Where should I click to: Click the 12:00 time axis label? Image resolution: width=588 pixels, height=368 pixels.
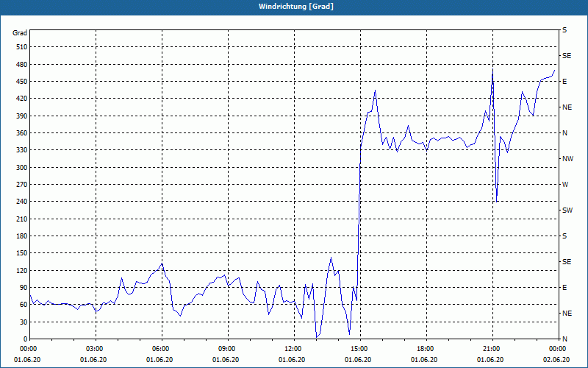point(294,349)
